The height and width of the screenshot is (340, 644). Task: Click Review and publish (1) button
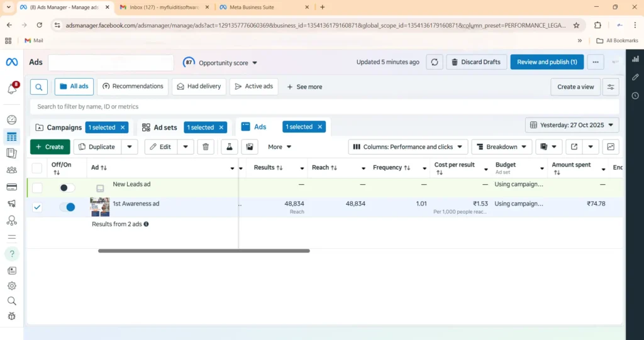coord(547,62)
